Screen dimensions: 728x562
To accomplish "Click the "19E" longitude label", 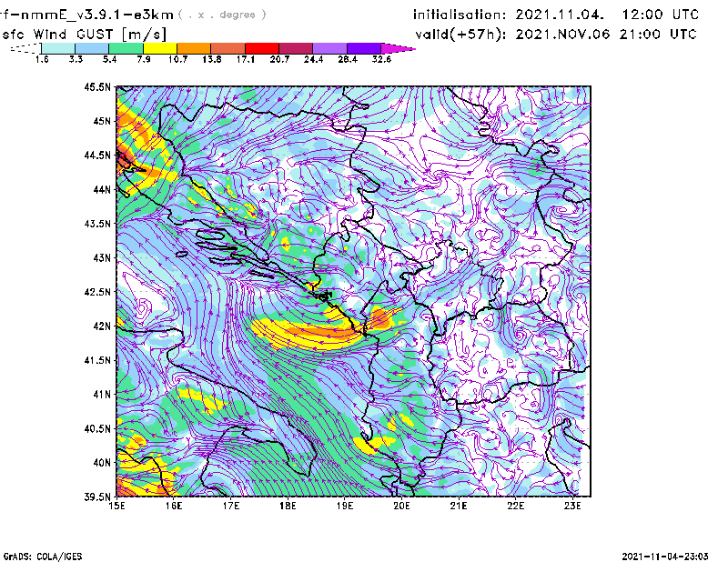I will [x=345, y=506].
